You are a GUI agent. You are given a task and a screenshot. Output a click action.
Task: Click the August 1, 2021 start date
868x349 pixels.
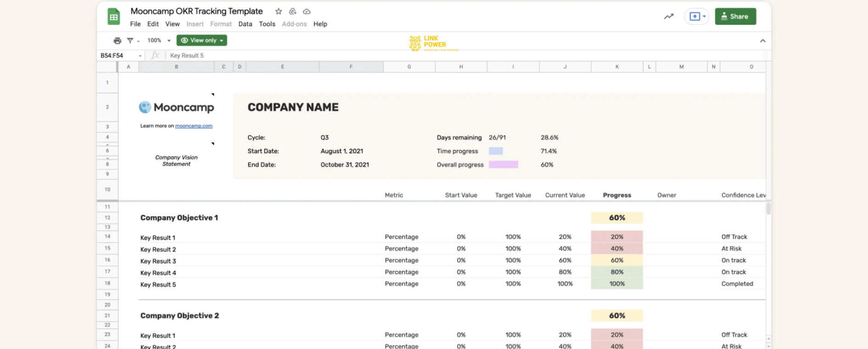point(342,151)
